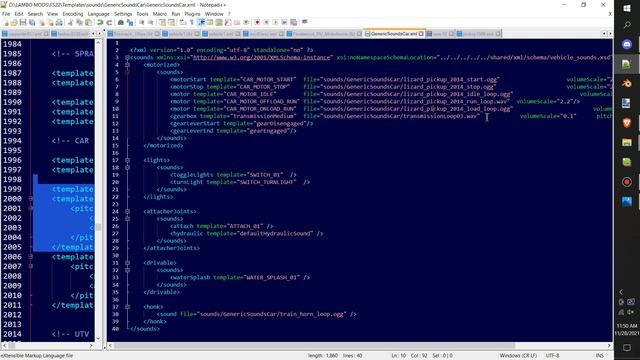
Task: Collapse the honk fold on line 37
Action: coord(127,307)
